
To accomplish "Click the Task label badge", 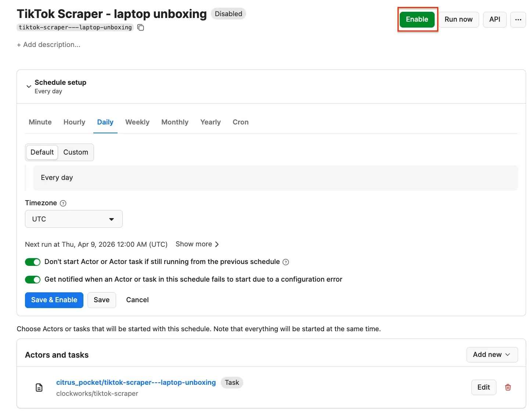I will tap(232, 383).
